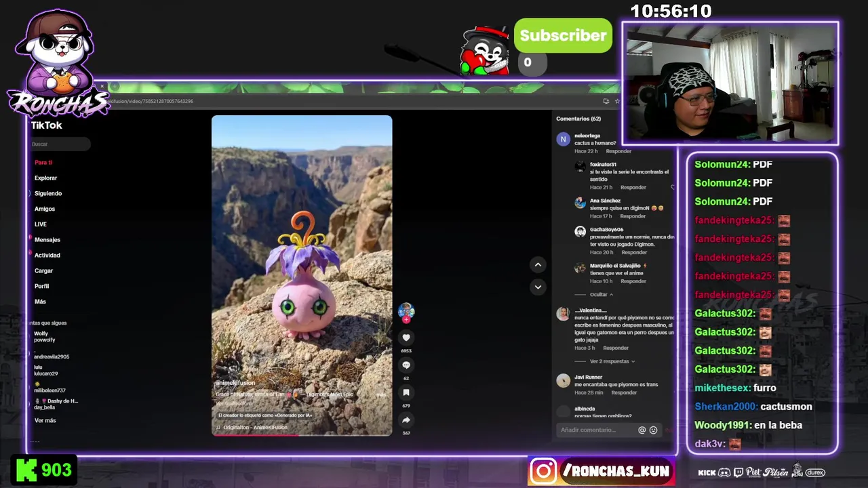
Task: Open comments via the speech bubble icon
Action: click(x=406, y=365)
